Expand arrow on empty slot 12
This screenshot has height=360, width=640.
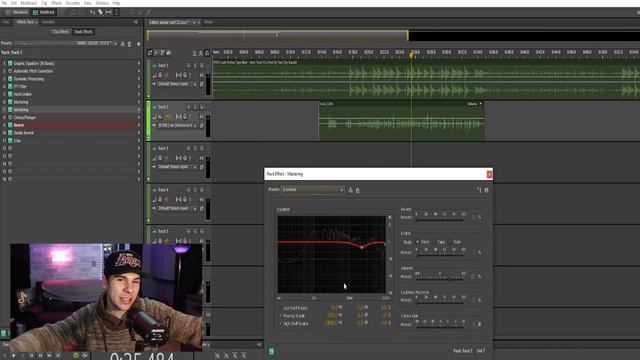pos(139,149)
